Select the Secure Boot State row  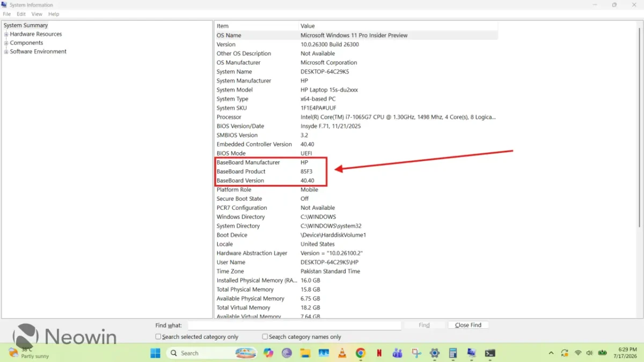356,199
